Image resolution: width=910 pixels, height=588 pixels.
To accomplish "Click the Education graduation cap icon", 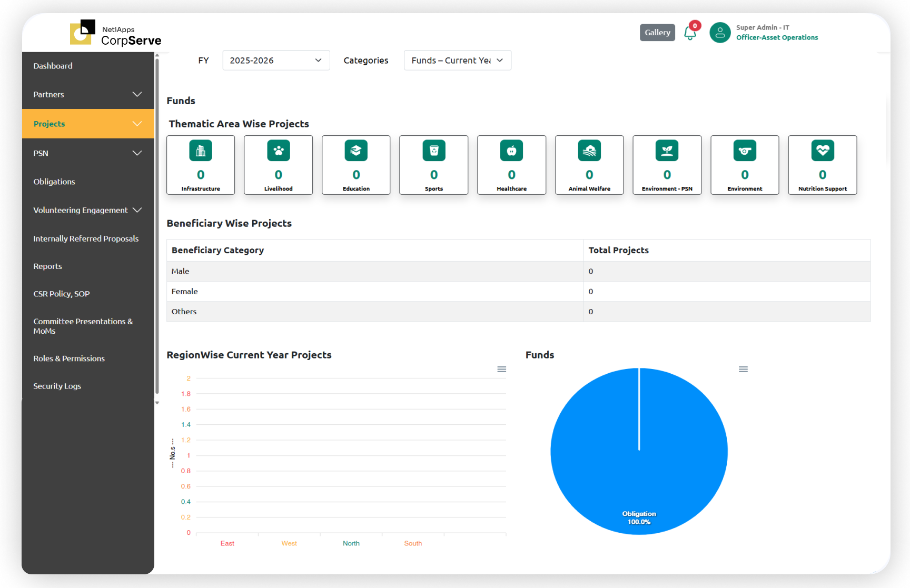I will (x=356, y=151).
